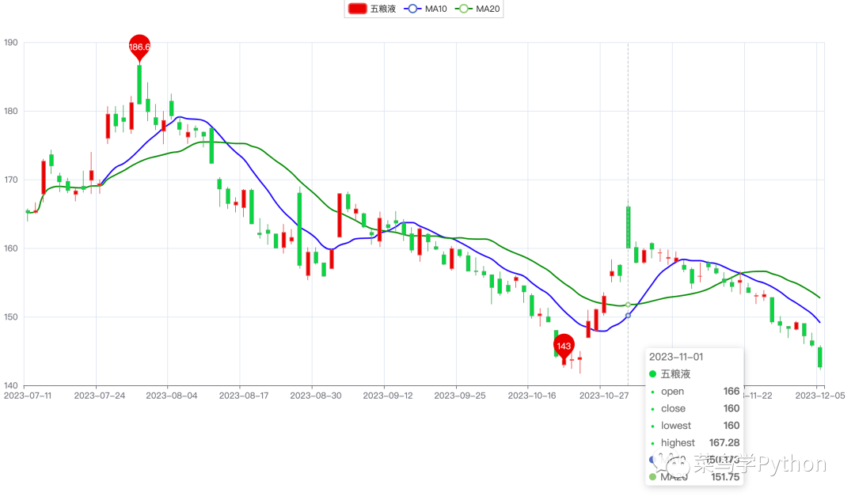The height and width of the screenshot is (504, 855).
Task: Click the 2023-08-17 date axis label
Action: click(244, 396)
